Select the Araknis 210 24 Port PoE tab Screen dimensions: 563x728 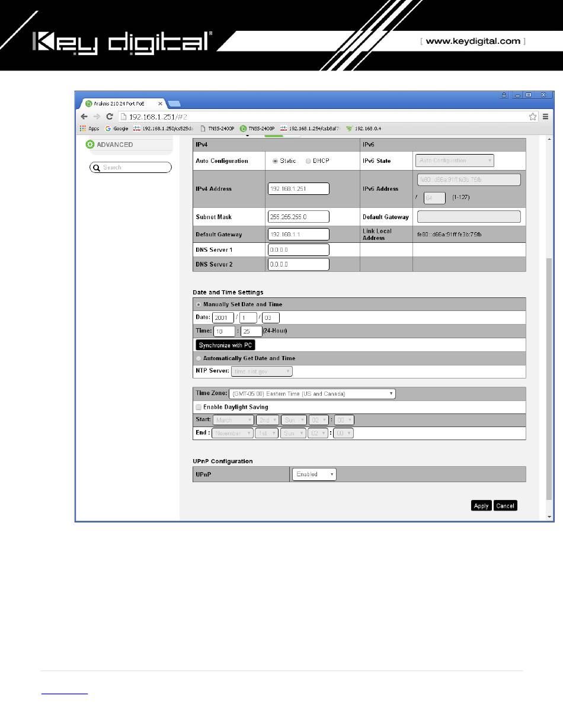(121, 103)
